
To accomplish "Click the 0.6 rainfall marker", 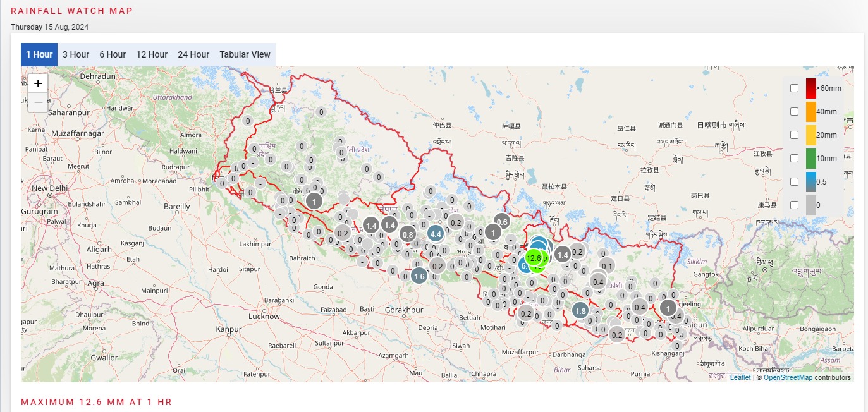I will pos(502,222).
